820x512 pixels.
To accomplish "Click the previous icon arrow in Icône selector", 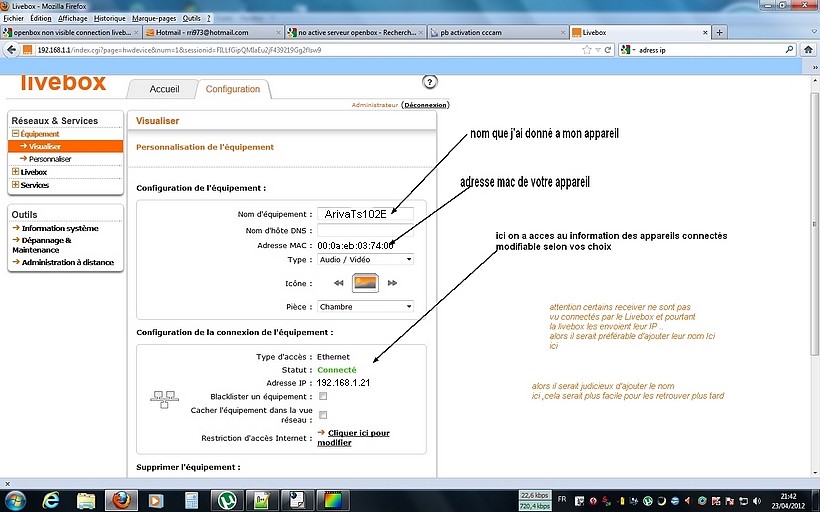I will coord(339,283).
